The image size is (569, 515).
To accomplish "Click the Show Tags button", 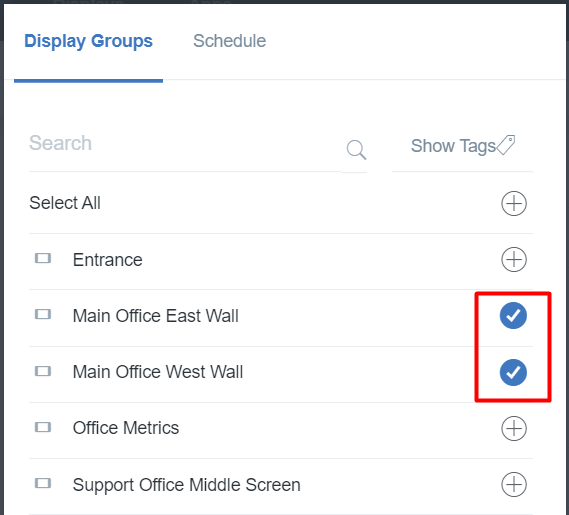I will 462,146.
